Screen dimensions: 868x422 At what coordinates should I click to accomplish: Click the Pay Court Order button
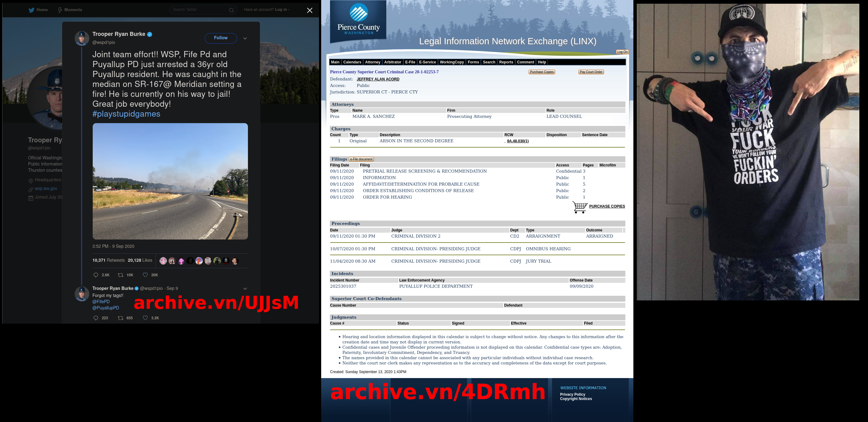pyautogui.click(x=591, y=72)
